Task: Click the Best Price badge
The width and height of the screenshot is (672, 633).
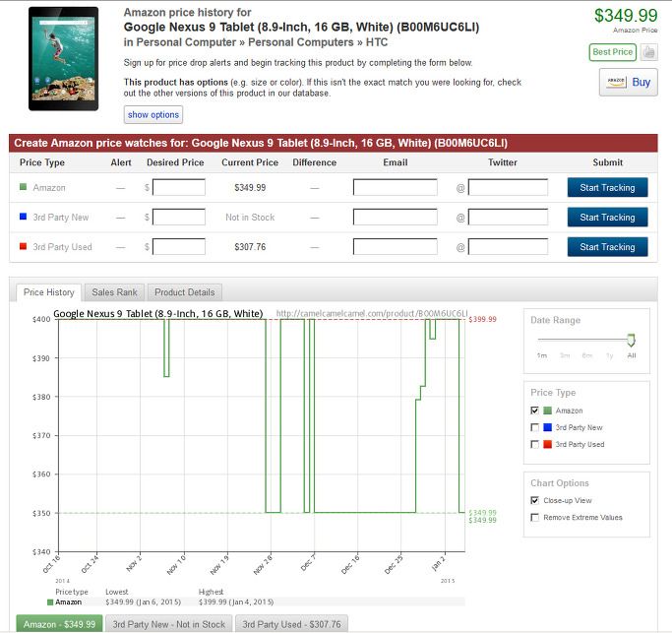Action: (x=612, y=52)
